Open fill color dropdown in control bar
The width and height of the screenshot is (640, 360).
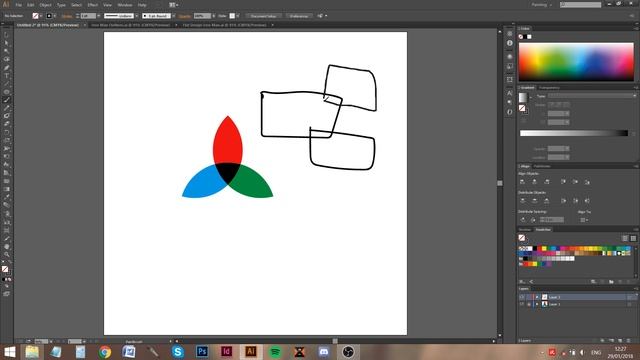[41, 16]
